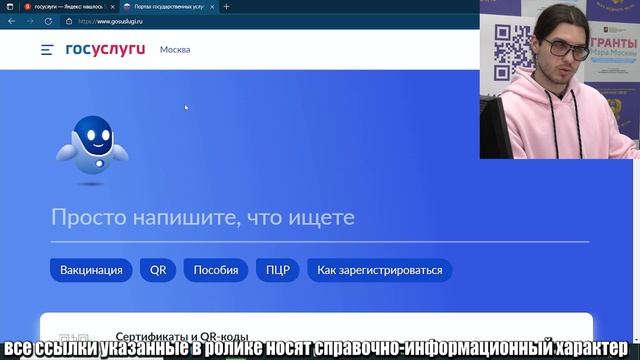Select the QR quick button

(x=158, y=270)
